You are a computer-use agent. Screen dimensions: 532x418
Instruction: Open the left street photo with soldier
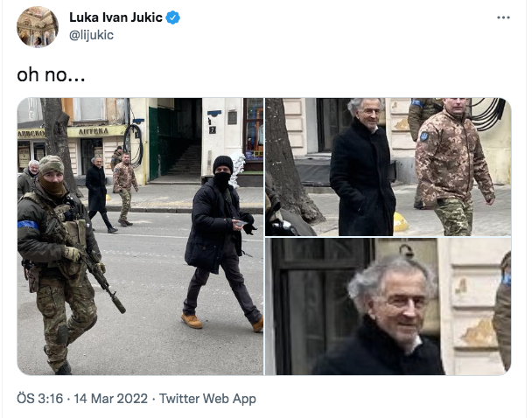click(140, 236)
